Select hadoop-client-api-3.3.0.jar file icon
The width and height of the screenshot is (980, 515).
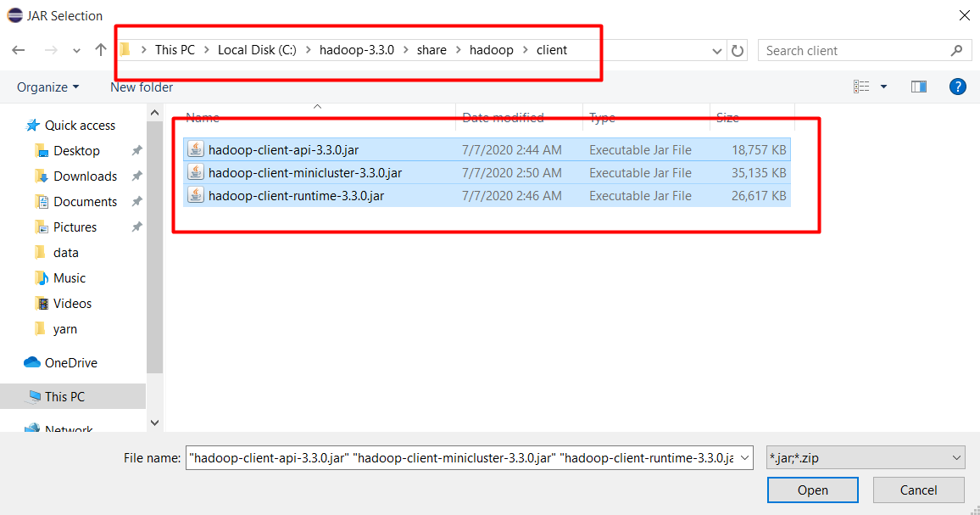coord(196,150)
